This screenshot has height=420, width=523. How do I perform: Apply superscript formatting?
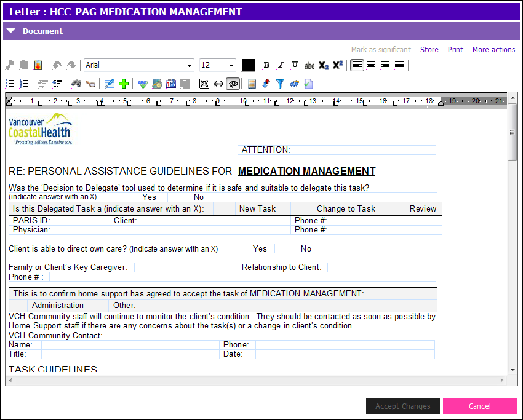(x=338, y=65)
